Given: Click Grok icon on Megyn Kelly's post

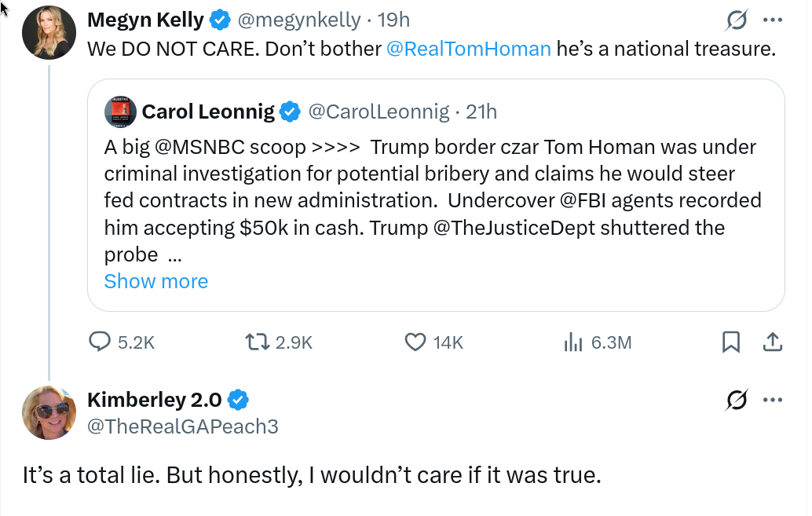Looking at the screenshot, I should [x=737, y=20].
